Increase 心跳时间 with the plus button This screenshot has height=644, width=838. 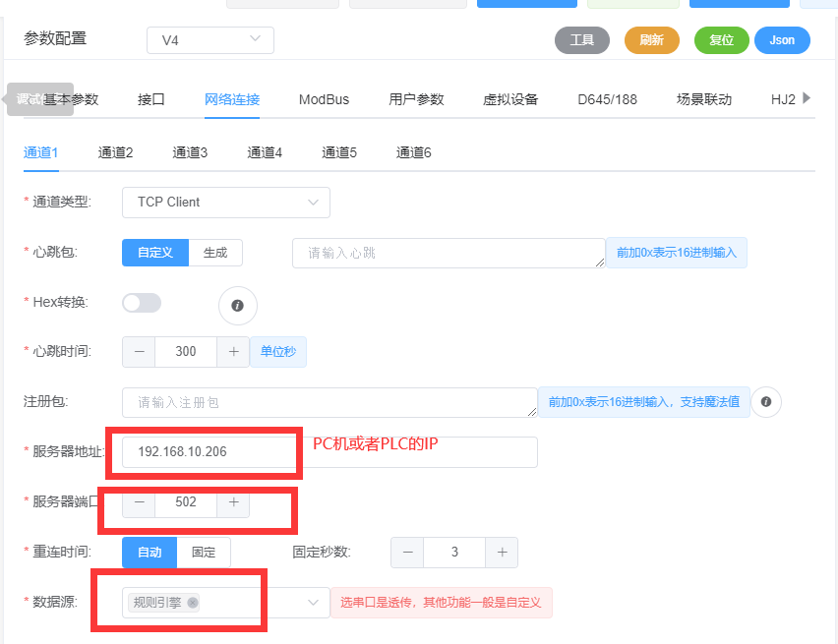coord(233,352)
